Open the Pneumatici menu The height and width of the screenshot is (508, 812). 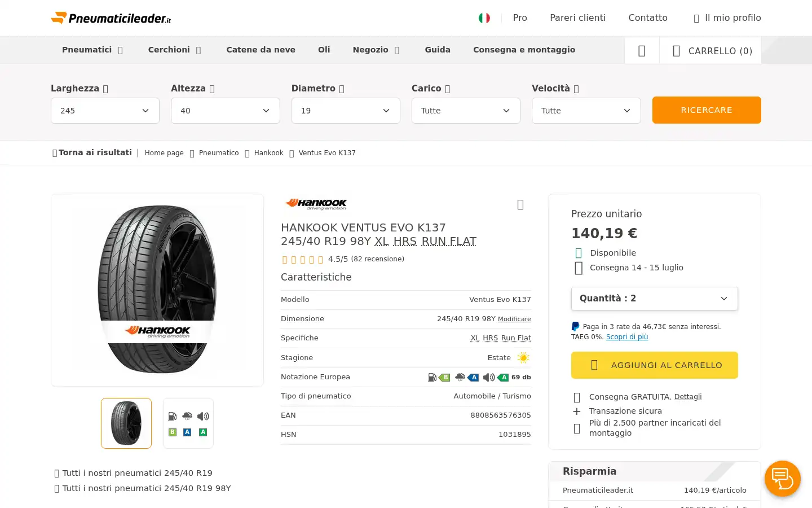click(x=92, y=50)
